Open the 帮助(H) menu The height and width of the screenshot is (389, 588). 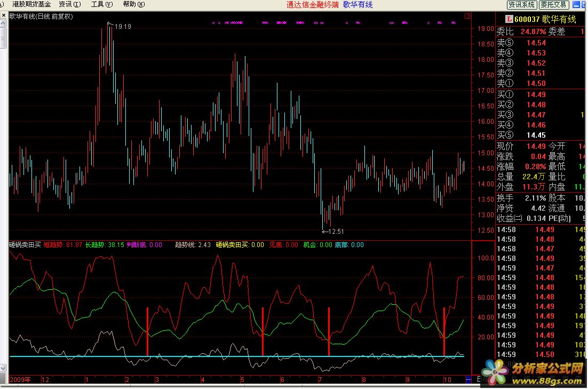(134, 4)
